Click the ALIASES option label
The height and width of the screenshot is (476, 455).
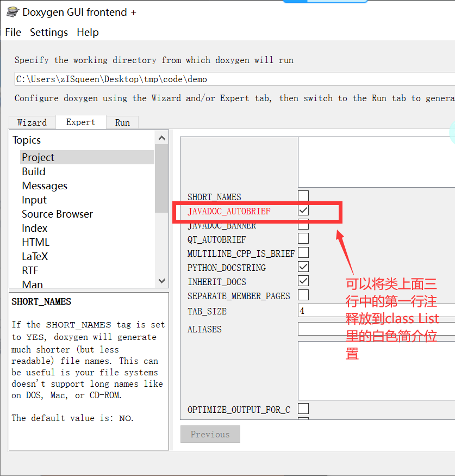[204, 329]
